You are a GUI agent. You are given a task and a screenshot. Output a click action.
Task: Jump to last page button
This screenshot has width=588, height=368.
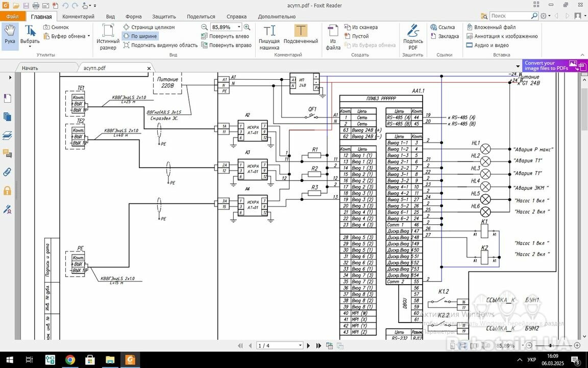318,346
